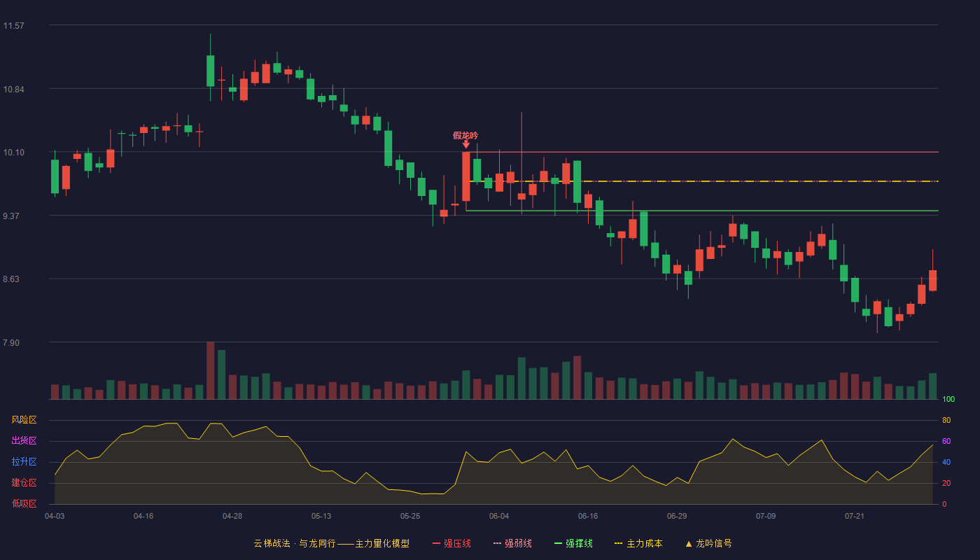Click the tallest red volume bar
Screen dimensions: 980x560
click(210, 370)
